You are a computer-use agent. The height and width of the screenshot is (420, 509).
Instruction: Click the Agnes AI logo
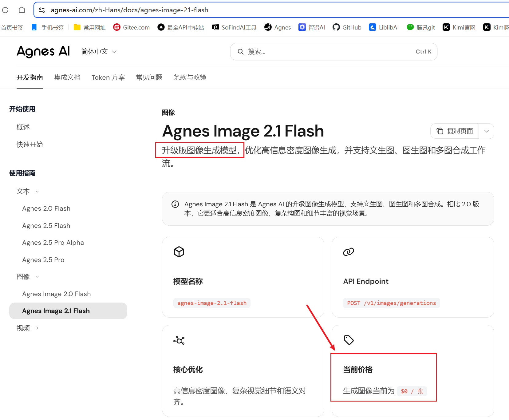pyautogui.click(x=43, y=52)
